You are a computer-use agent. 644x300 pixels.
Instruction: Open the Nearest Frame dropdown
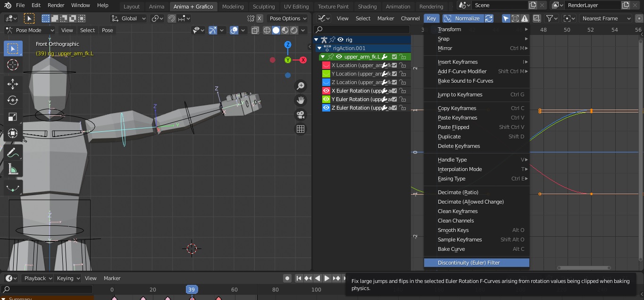pos(605,18)
